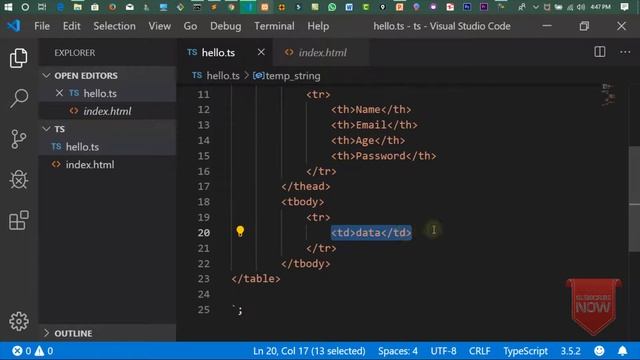This screenshot has width=640, height=360.
Task: Open the Explorer view in activity bar
Action: 19,58
